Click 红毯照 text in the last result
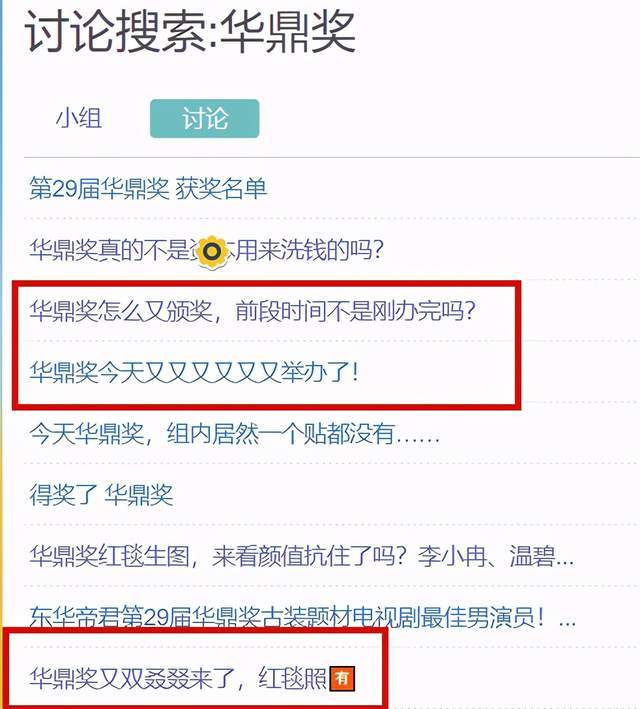The width and height of the screenshot is (640, 709). 292,678
